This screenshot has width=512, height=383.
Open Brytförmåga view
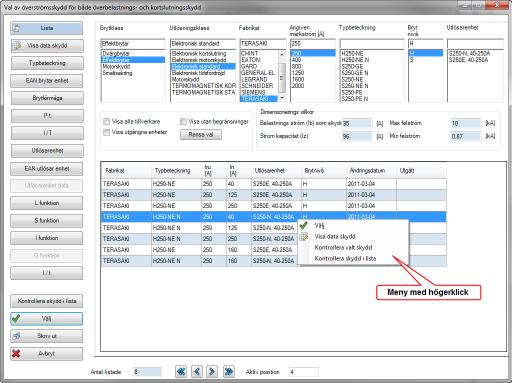pyautogui.click(x=47, y=98)
